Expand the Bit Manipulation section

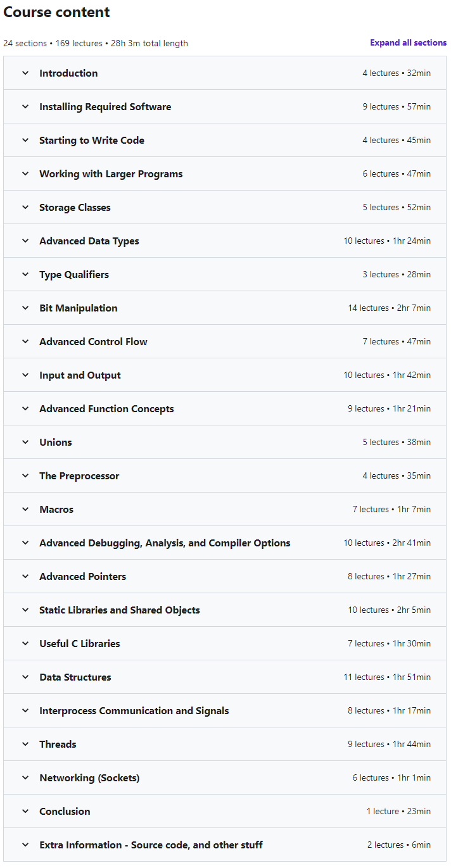pos(225,308)
